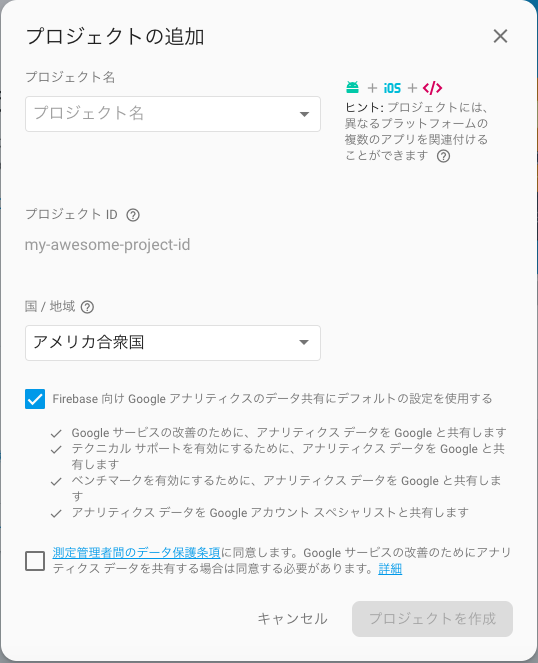This screenshot has width=538, height=663.
Task: Open help icon after the ヒント text
Action: pos(443,156)
